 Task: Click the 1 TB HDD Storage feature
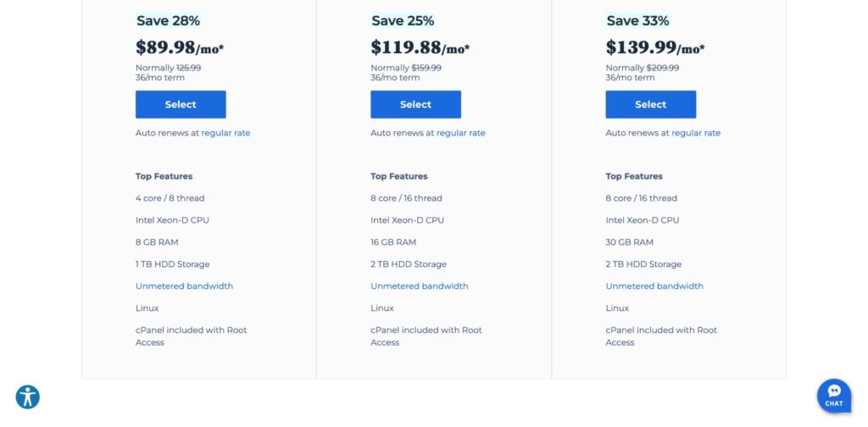172,264
